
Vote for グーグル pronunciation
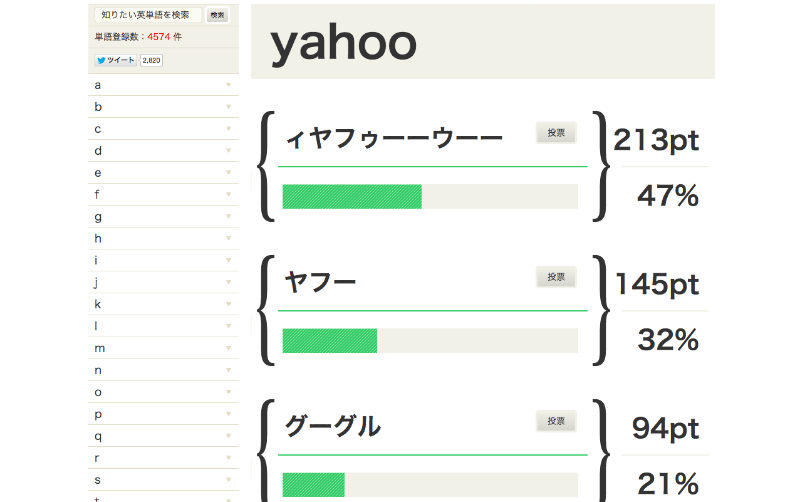pos(556,421)
